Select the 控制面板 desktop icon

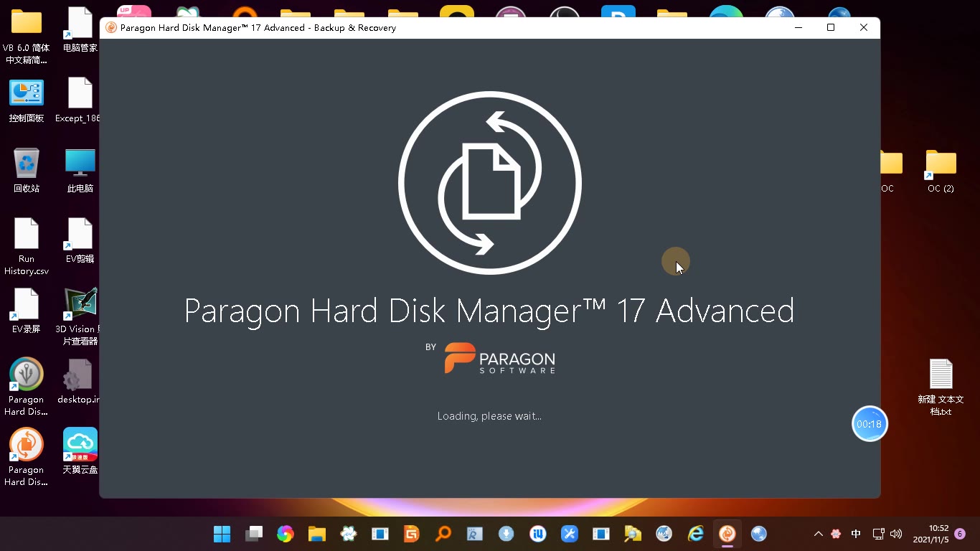click(27, 100)
